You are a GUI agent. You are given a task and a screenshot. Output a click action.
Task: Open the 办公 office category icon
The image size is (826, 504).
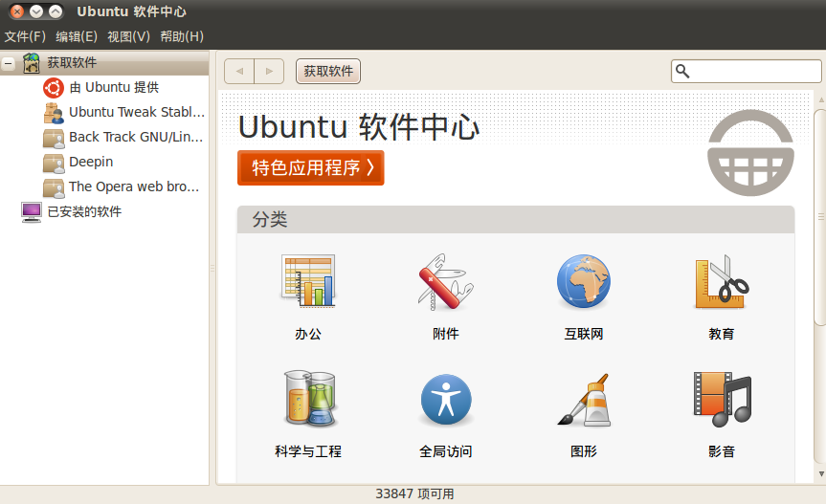coord(308,281)
